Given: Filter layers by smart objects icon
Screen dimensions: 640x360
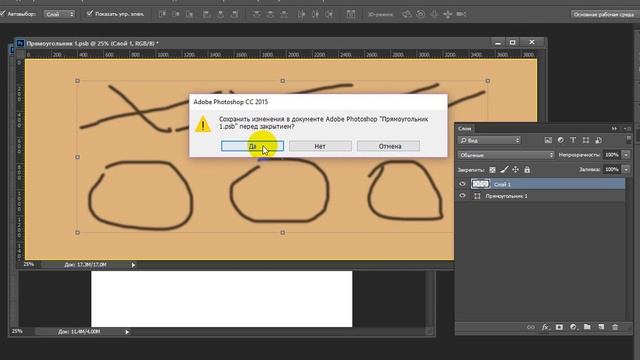Looking at the screenshot, I should click(x=598, y=140).
